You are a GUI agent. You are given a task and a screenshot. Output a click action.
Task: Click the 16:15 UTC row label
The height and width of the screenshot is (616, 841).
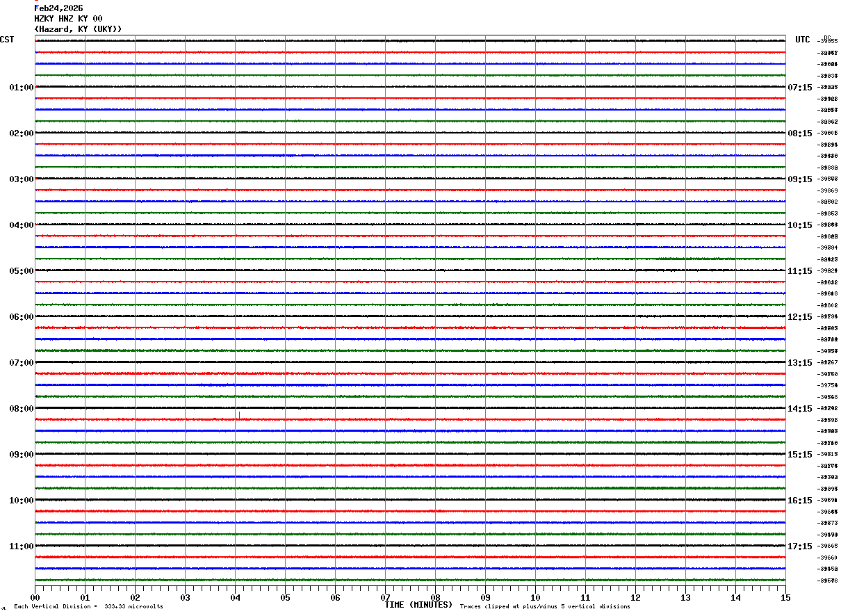[x=800, y=501]
